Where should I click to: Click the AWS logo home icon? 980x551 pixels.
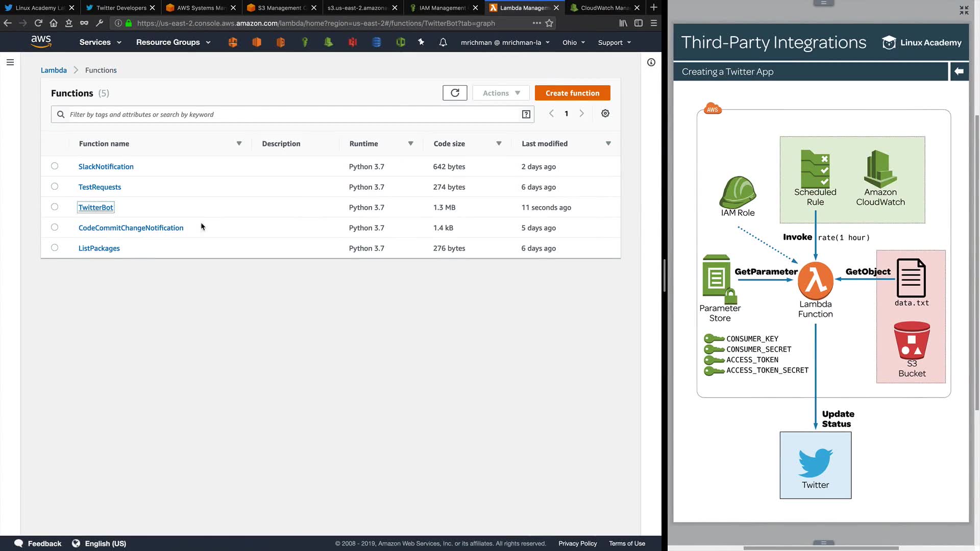point(41,41)
